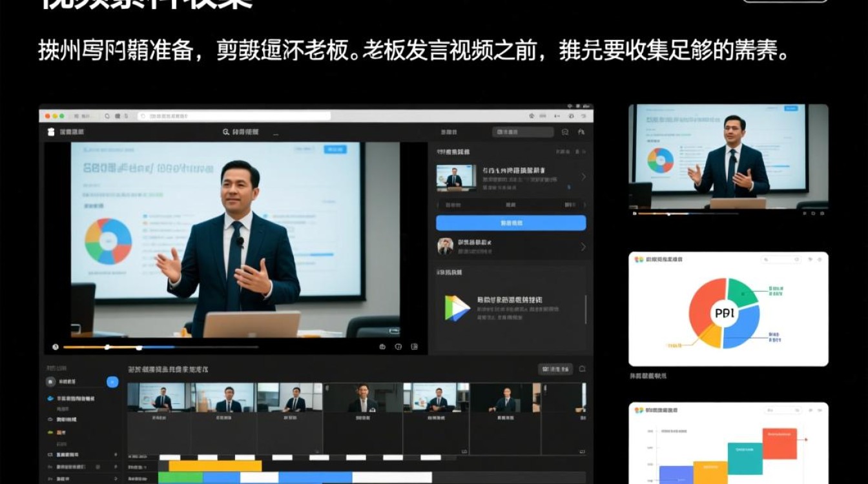Click the round avatar in the right panel
The image size is (868, 484).
point(445,246)
